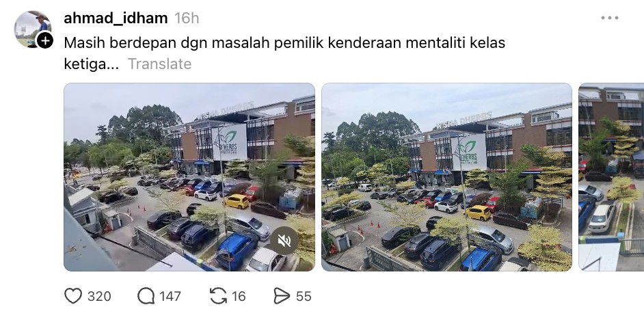Open the three-dot more options menu

coord(610,18)
